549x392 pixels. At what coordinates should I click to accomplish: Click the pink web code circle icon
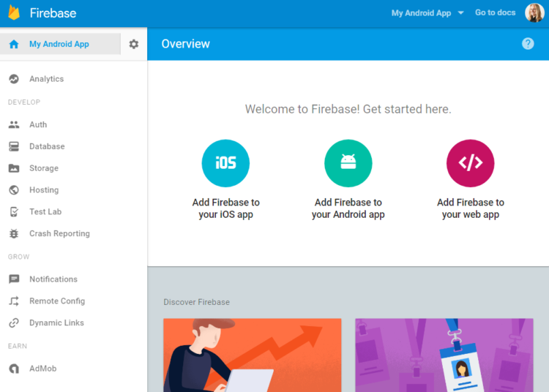470,163
